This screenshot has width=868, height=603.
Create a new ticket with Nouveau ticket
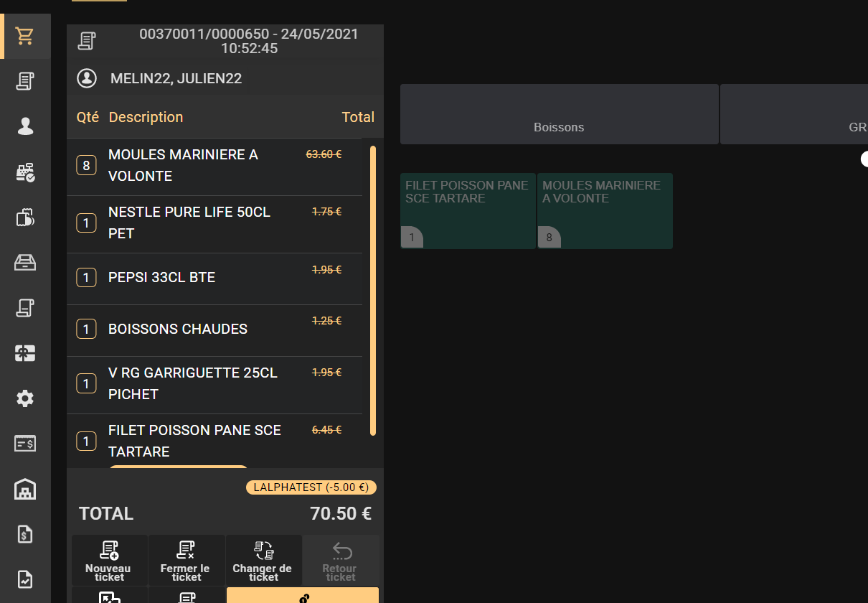[x=109, y=561]
